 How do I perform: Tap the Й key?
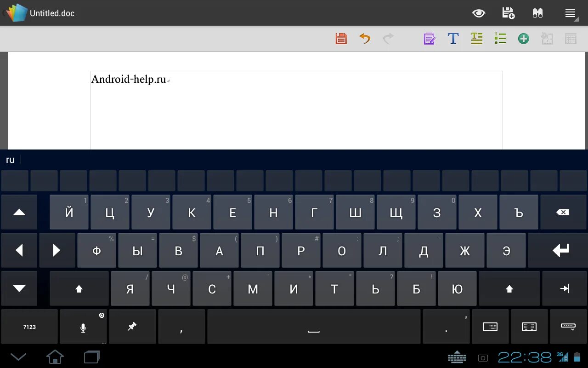tap(69, 212)
